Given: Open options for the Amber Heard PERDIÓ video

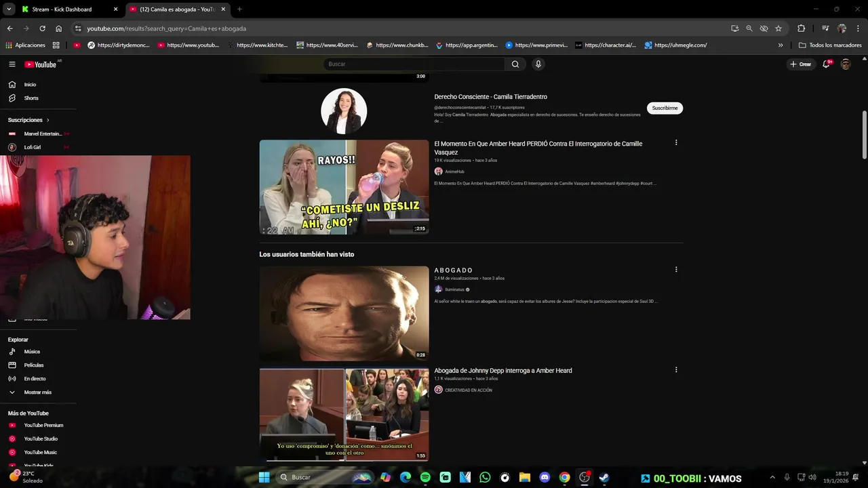Looking at the screenshot, I should 676,143.
